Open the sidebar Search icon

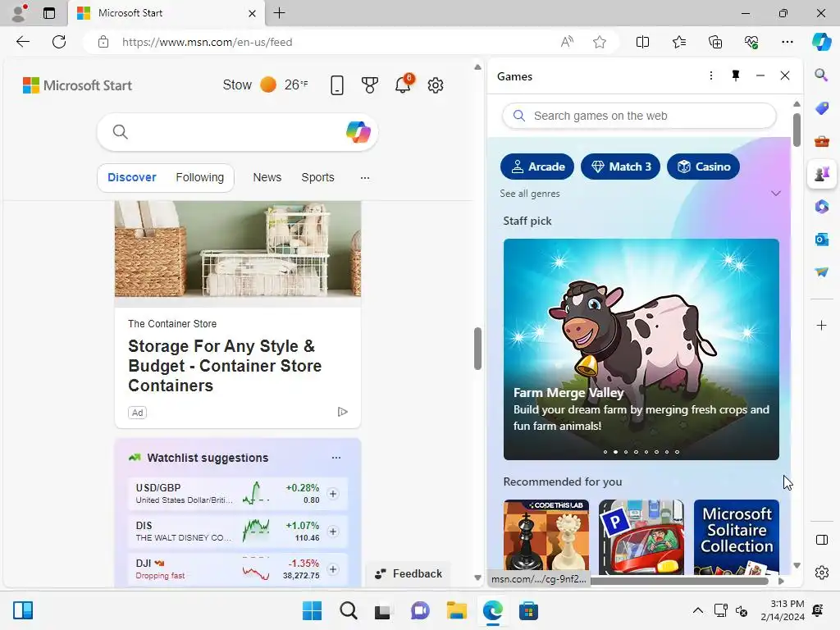(821, 75)
